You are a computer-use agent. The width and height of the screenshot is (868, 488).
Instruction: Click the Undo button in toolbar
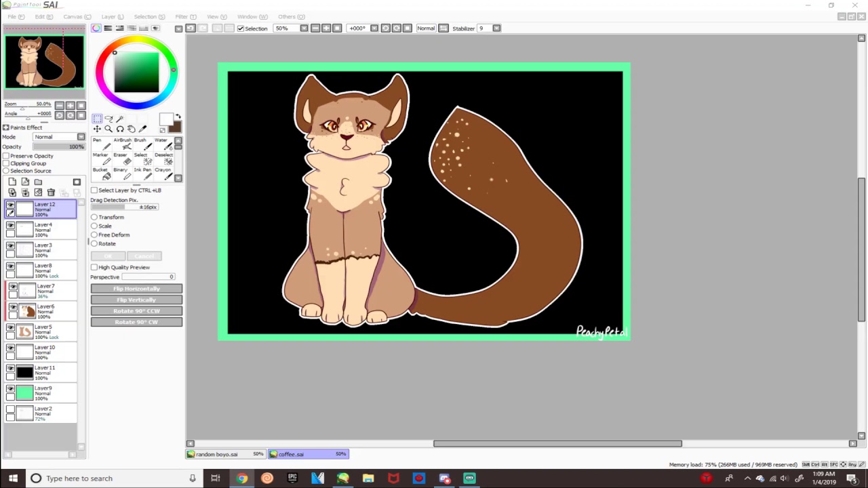[191, 28]
